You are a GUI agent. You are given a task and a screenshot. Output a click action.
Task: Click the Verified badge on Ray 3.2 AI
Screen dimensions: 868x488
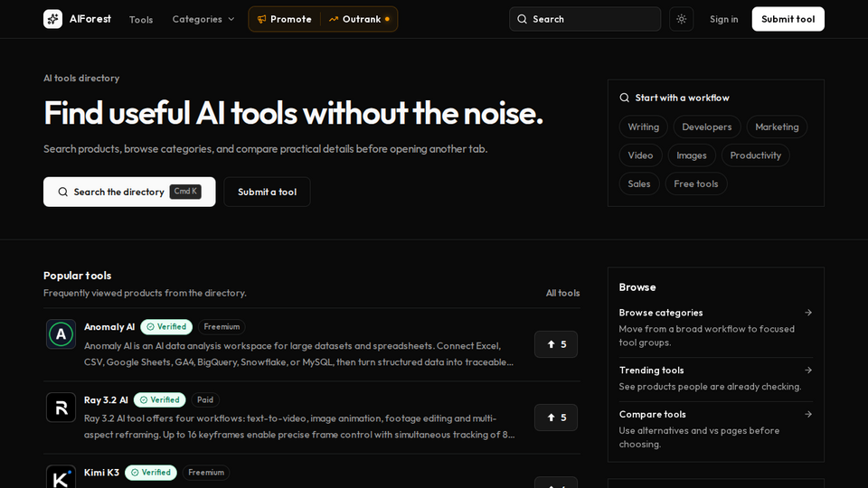tap(159, 399)
